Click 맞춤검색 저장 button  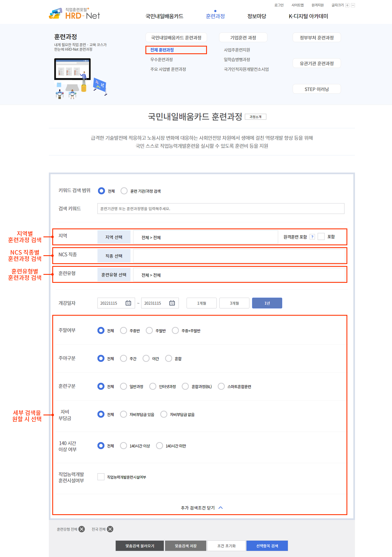point(186,546)
